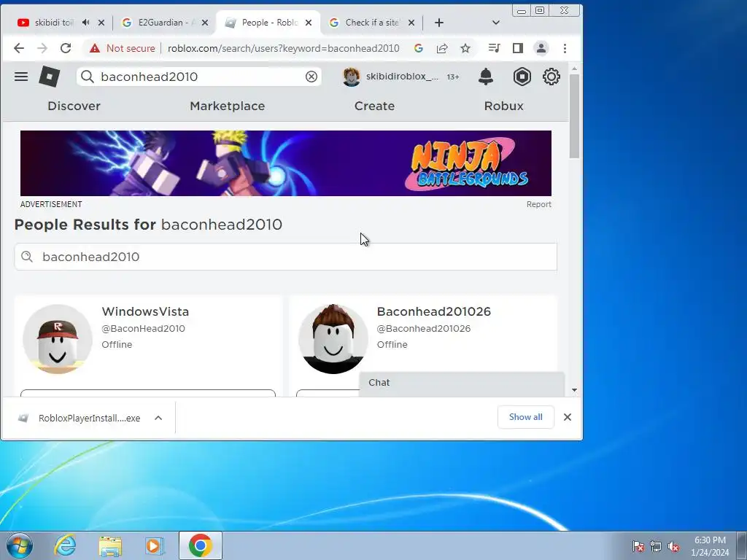Click Baconhead201026 avatar thumbnail

[x=333, y=339]
